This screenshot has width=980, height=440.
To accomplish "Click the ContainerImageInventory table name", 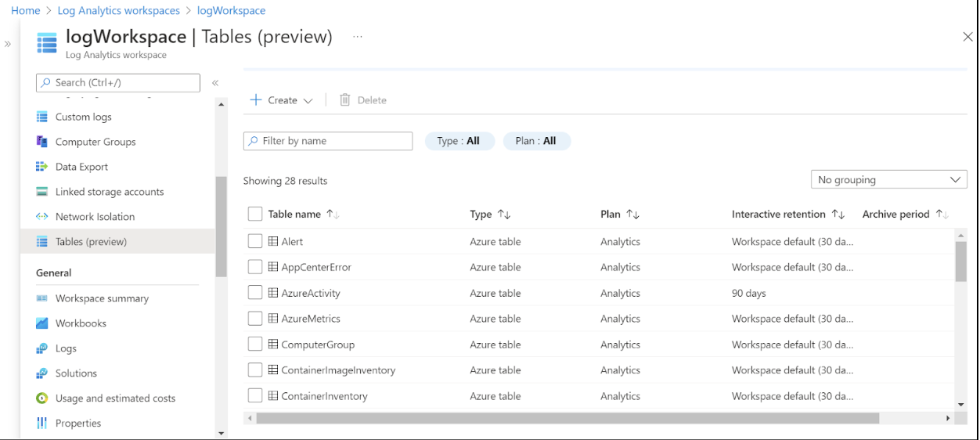I will pyautogui.click(x=338, y=370).
